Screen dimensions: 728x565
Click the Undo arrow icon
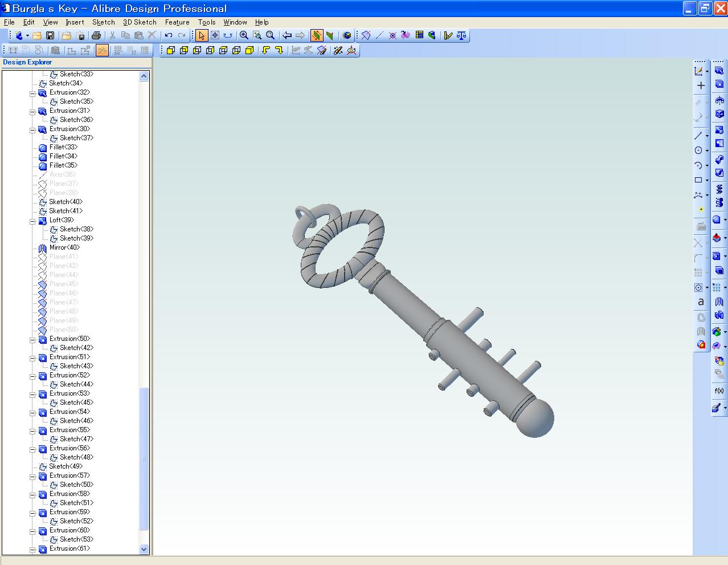click(169, 35)
